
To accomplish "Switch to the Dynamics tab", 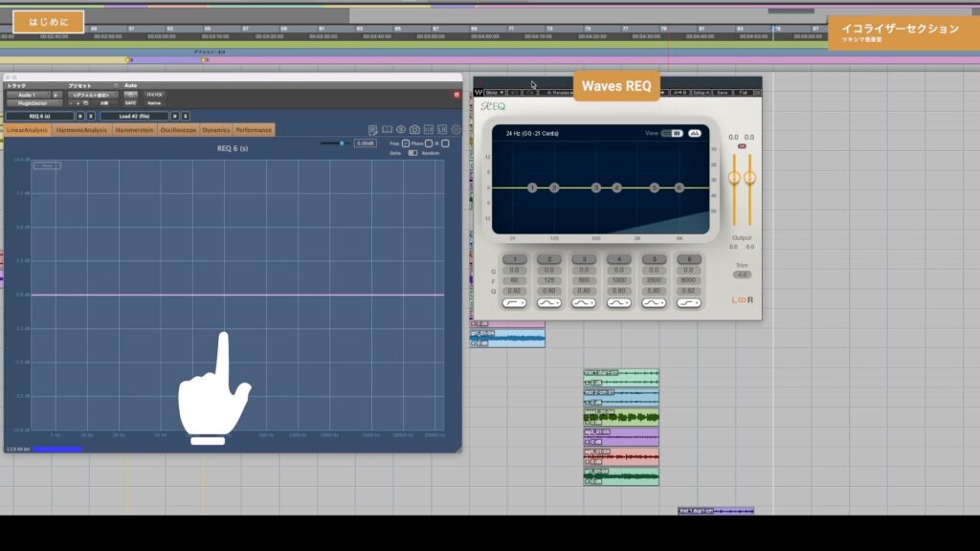I will (x=216, y=130).
